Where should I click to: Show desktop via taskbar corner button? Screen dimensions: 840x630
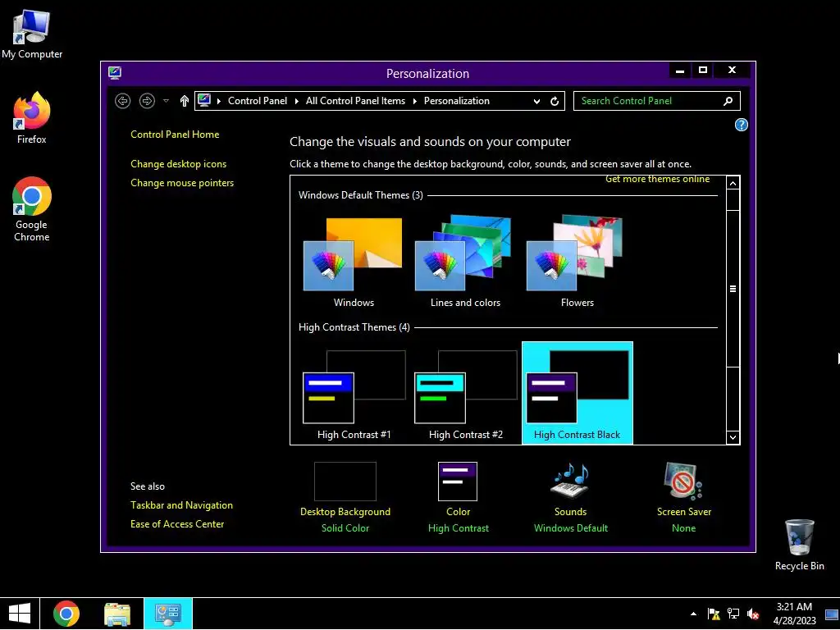(x=832, y=614)
